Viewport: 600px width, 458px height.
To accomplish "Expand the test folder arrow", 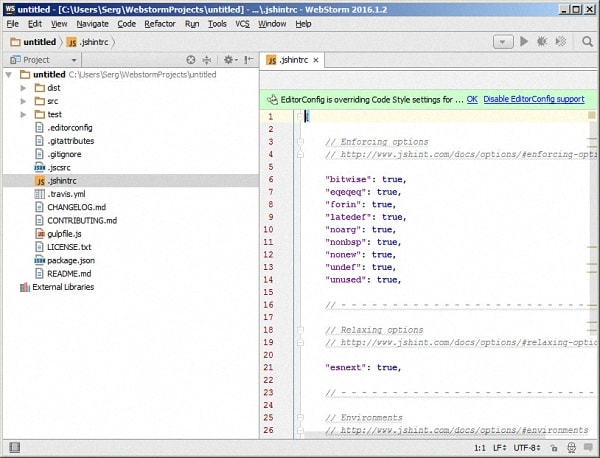I will point(25,114).
